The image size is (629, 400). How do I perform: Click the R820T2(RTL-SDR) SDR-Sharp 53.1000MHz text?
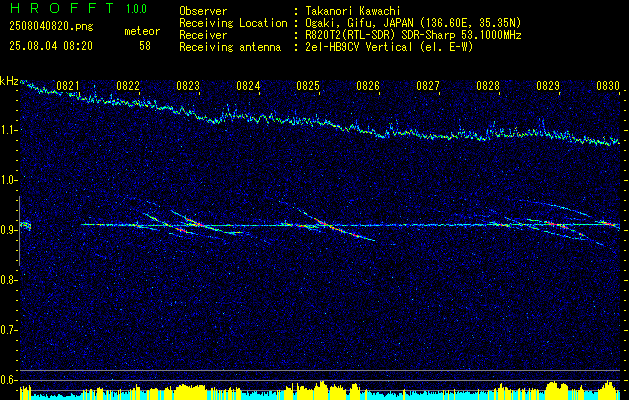pos(414,35)
